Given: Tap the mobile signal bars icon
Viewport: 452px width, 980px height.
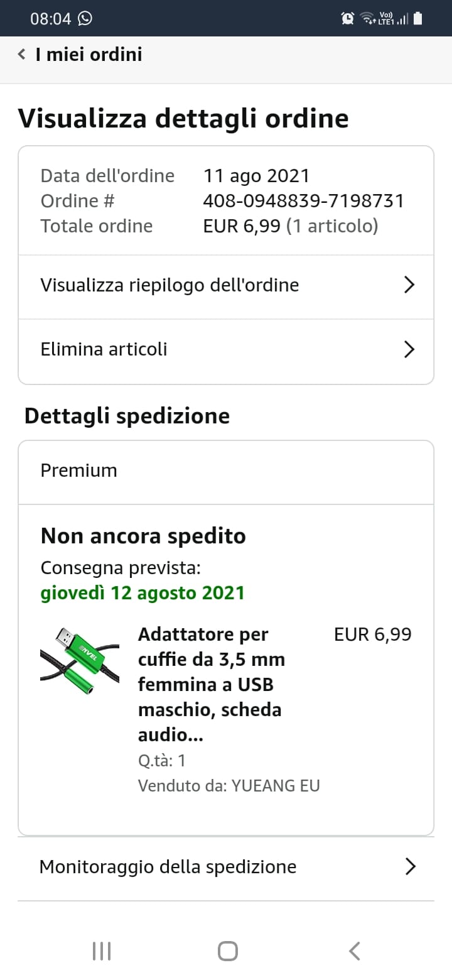Looking at the screenshot, I should coord(402,19).
